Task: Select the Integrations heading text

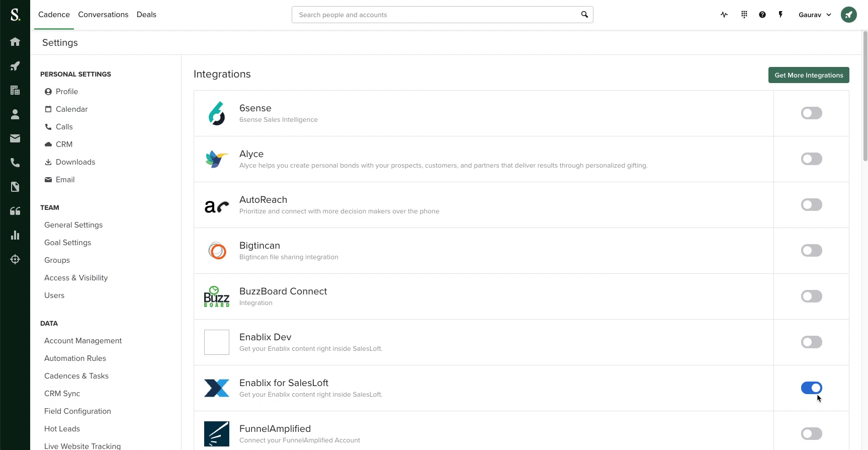Action: coord(222,74)
